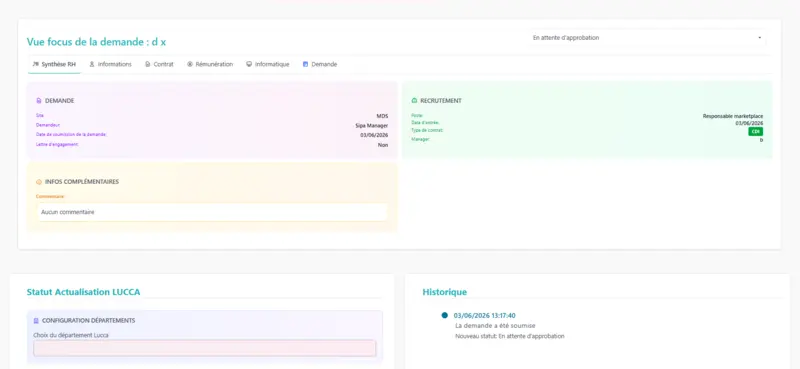The width and height of the screenshot is (800, 369).
Task: Click the 'Statut Actualisation LUCCA' heading
Action: (x=83, y=292)
